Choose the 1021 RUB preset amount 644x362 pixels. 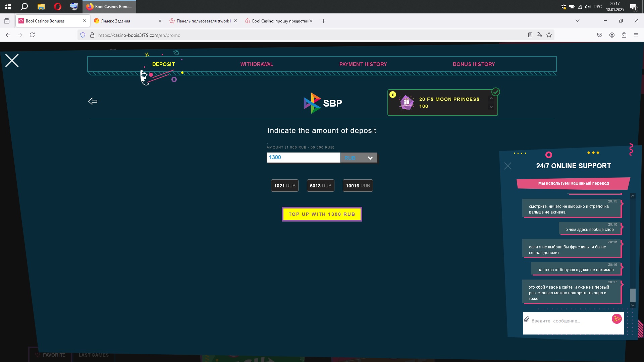285,186
